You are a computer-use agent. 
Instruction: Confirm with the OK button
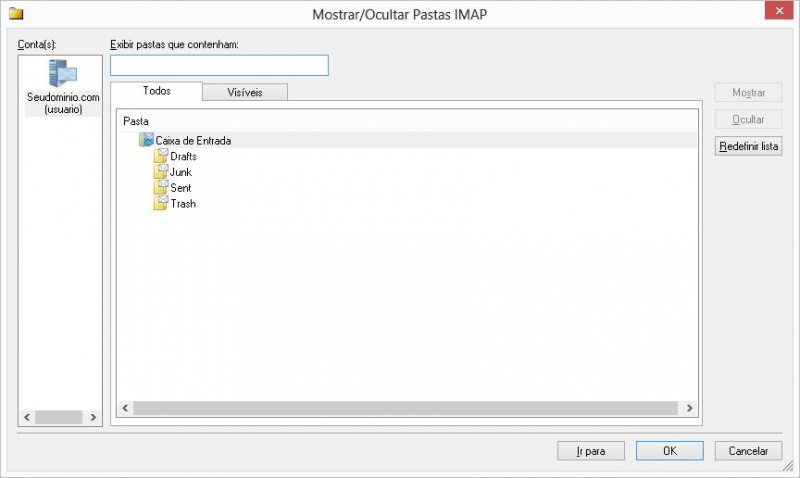click(669, 451)
